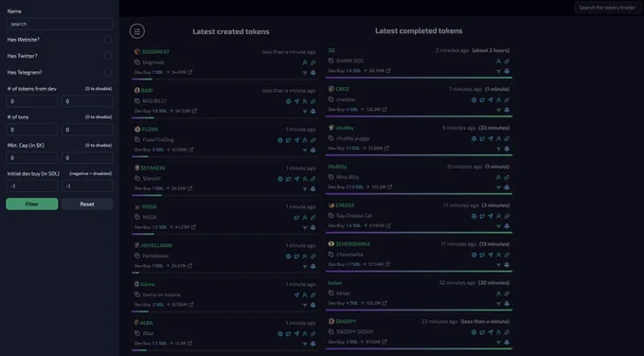Click the first Mkt. Cap minimum field

click(32, 158)
